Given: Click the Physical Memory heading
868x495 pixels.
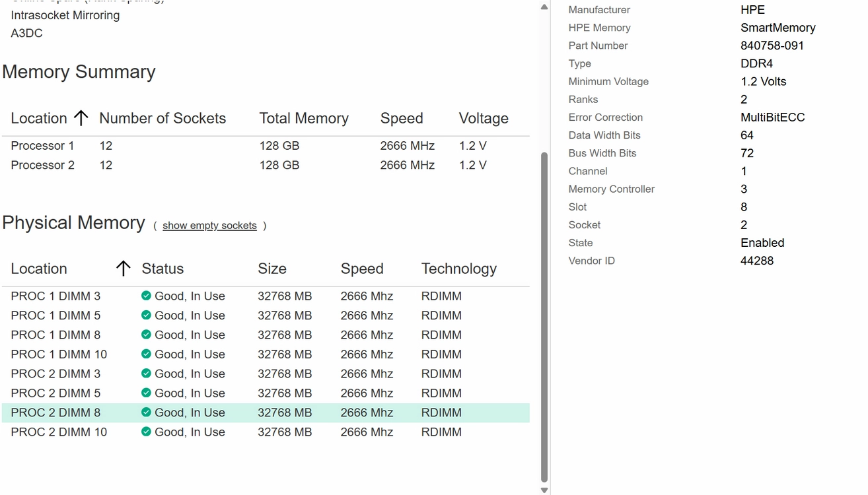Looking at the screenshot, I should tap(73, 223).
